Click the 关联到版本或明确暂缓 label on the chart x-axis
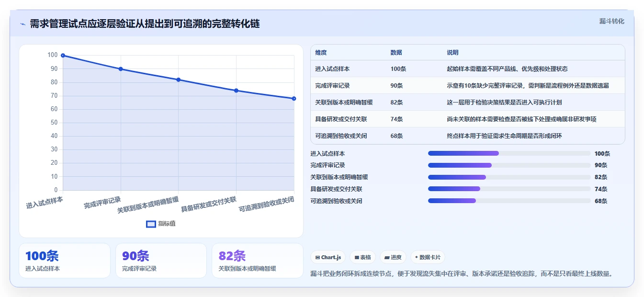The width and height of the screenshot is (644, 297). [x=148, y=205]
